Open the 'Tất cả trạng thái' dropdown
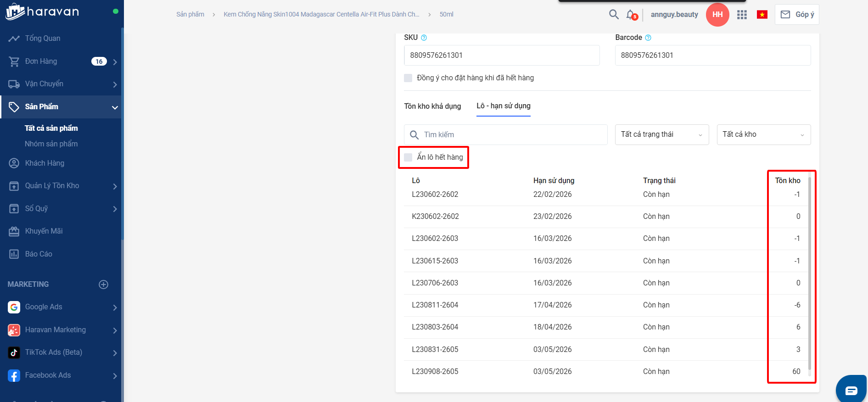868x402 pixels. click(x=661, y=134)
